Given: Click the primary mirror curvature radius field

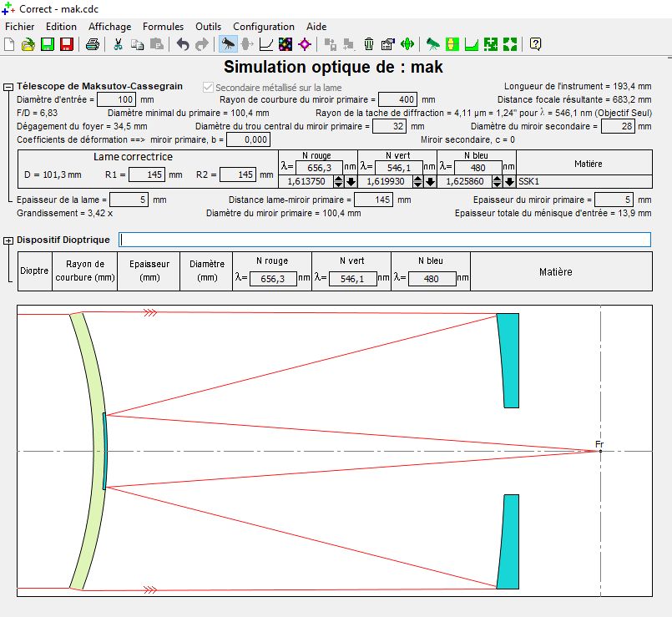Looking at the screenshot, I should pos(397,99).
